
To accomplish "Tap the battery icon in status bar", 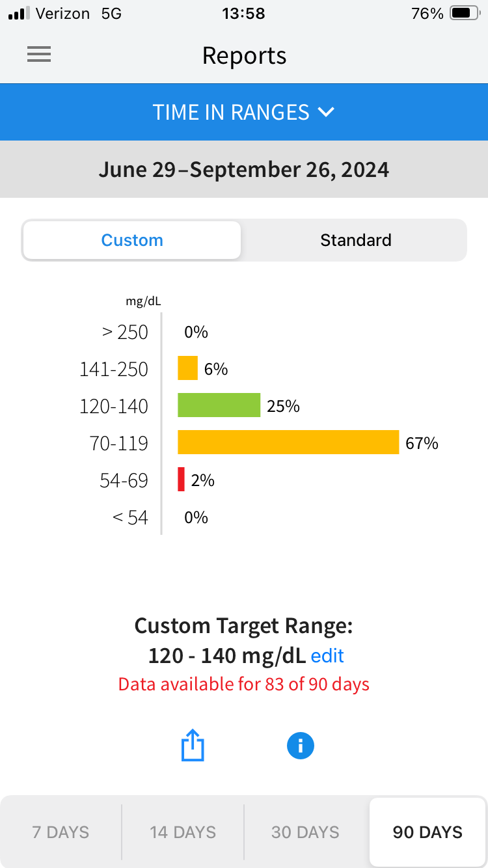I will pyautogui.click(x=464, y=14).
